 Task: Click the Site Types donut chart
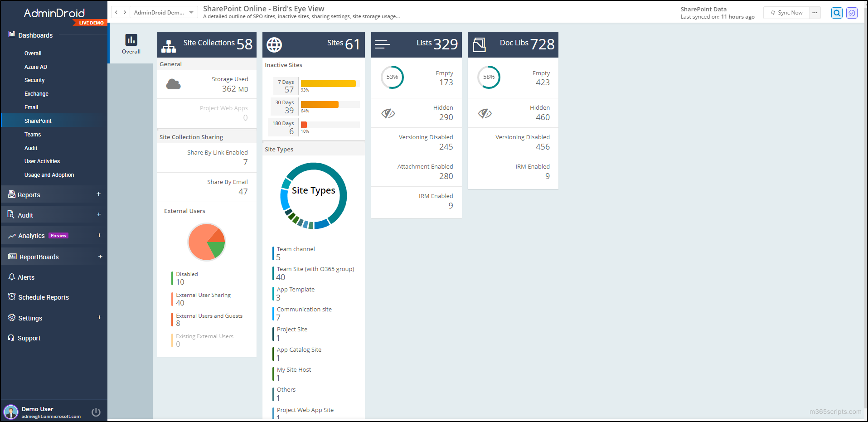[x=314, y=196]
